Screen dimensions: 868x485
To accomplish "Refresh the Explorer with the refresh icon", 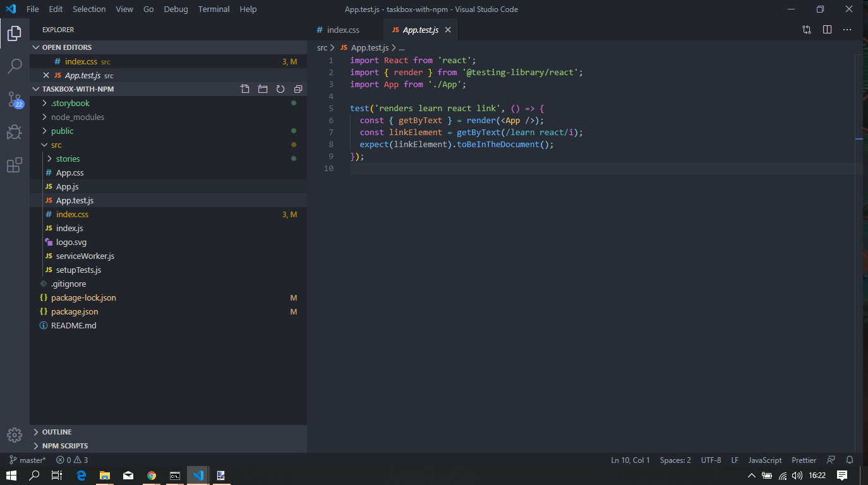I will tap(280, 88).
